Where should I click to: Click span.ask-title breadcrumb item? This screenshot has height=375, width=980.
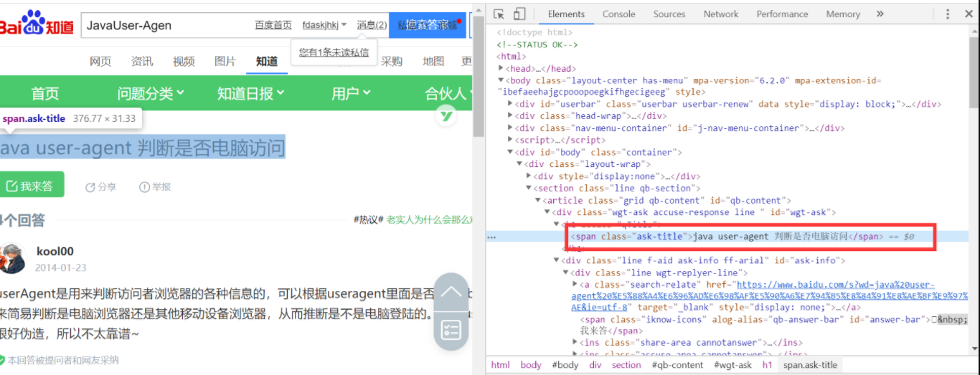tap(809, 365)
